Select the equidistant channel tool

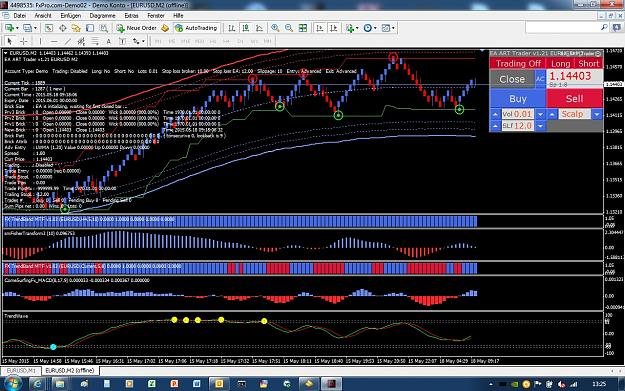81,41
